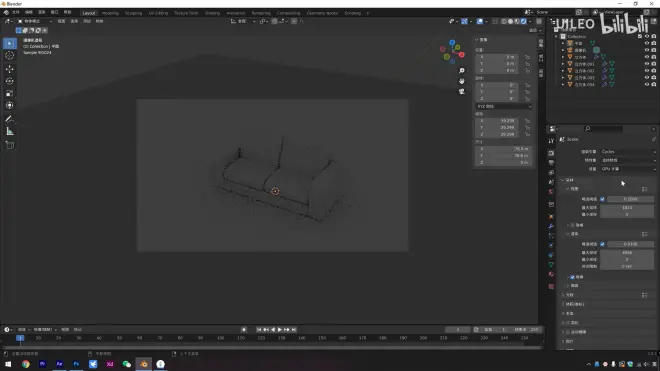Select the Transform tool
The width and height of the screenshot is (660, 371).
pyautogui.click(x=10, y=105)
